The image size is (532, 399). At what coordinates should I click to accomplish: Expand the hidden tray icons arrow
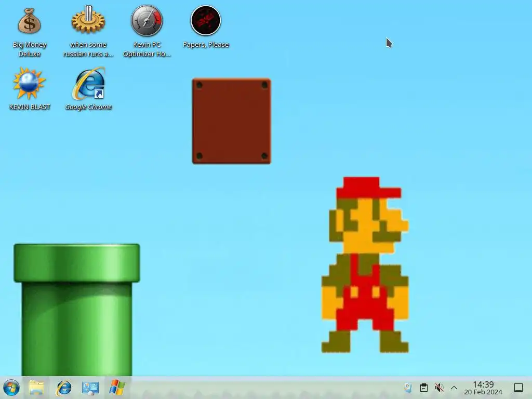pos(454,388)
